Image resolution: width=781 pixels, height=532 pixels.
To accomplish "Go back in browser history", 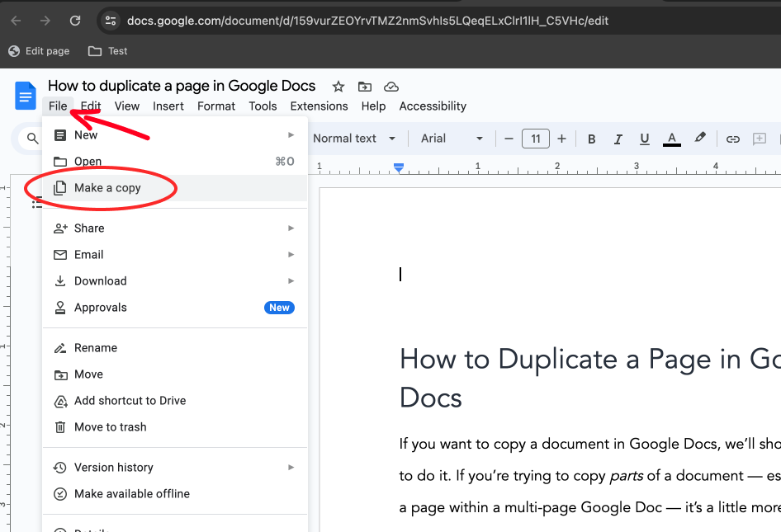I will click(x=16, y=21).
